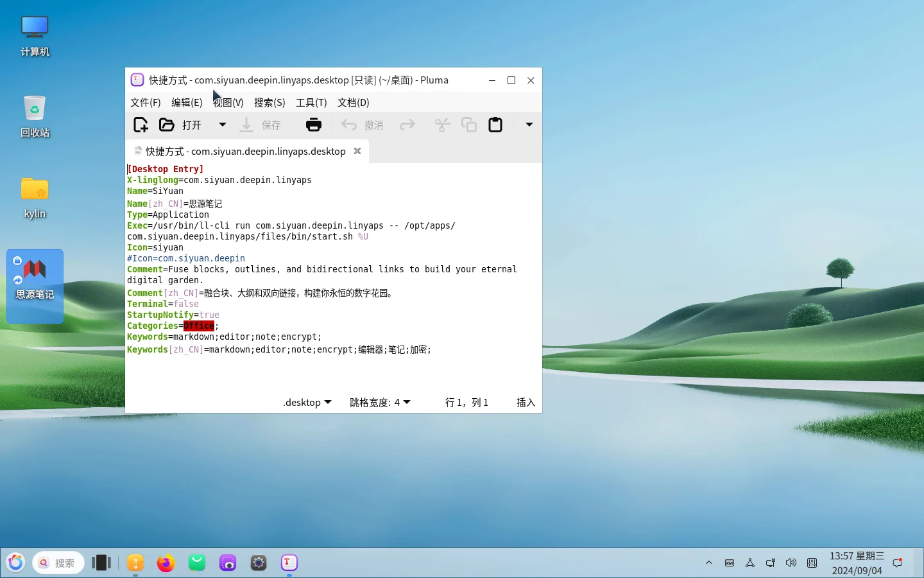Open the 文档(D) menu

coord(354,103)
